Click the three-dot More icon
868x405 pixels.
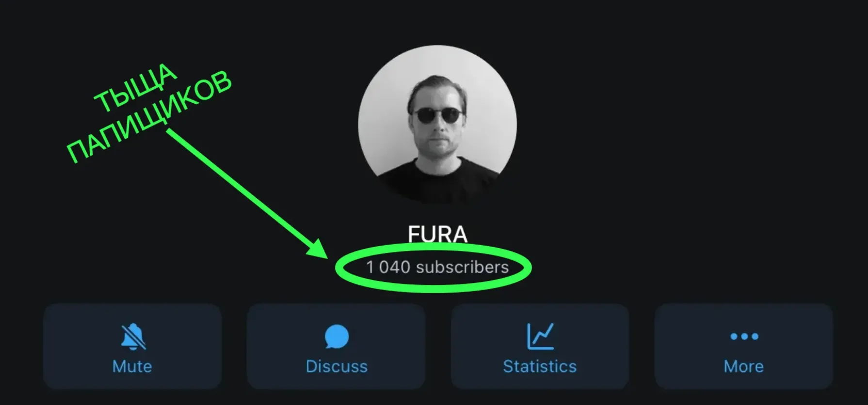744,336
